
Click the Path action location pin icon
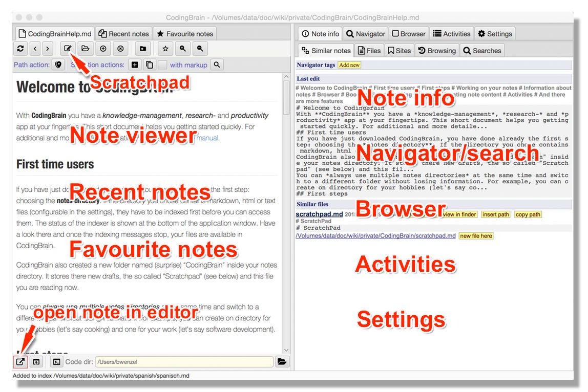[58, 65]
